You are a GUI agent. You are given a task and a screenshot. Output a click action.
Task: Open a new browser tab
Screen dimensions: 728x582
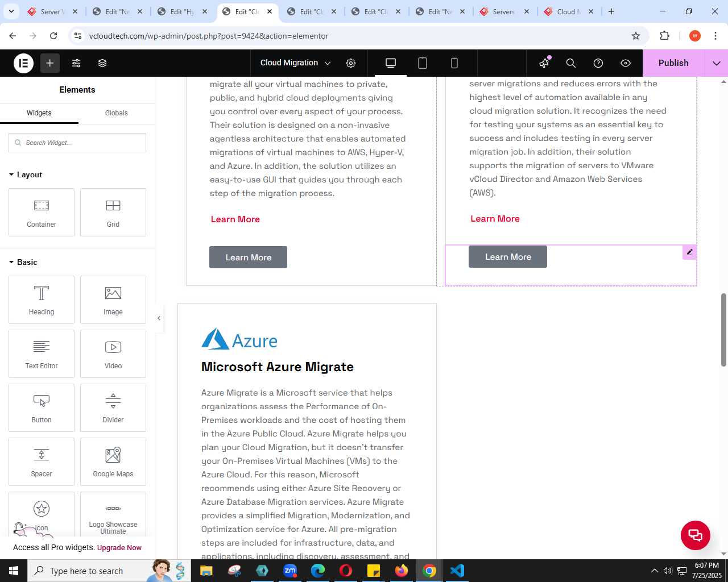pyautogui.click(x=611, y=11)
